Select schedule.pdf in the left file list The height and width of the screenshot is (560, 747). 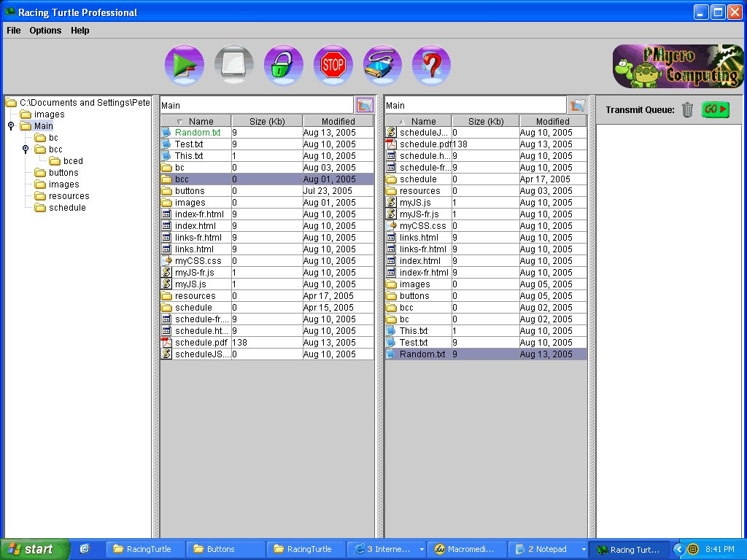267,343
